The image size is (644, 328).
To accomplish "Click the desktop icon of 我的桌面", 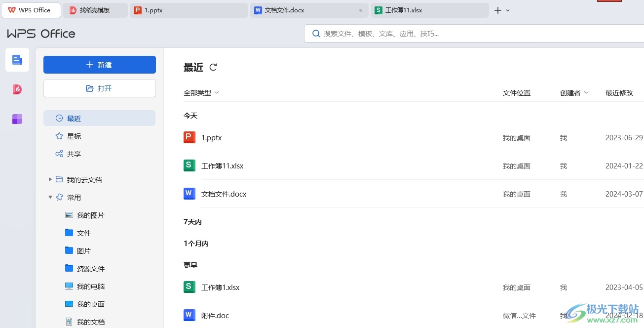I will click(x=69, y=304).
